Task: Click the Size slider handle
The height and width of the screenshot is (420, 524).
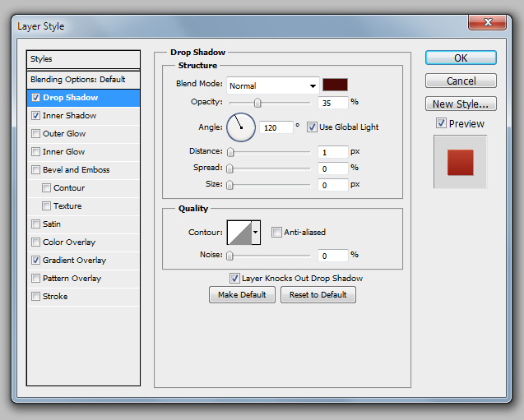Action: pos(230,185)
